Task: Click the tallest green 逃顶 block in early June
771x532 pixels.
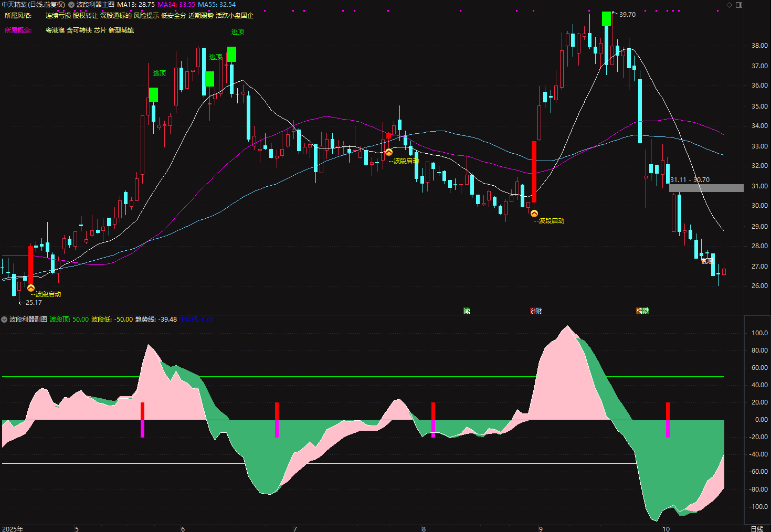Action: pyautogui.click(x=231, y=54)
